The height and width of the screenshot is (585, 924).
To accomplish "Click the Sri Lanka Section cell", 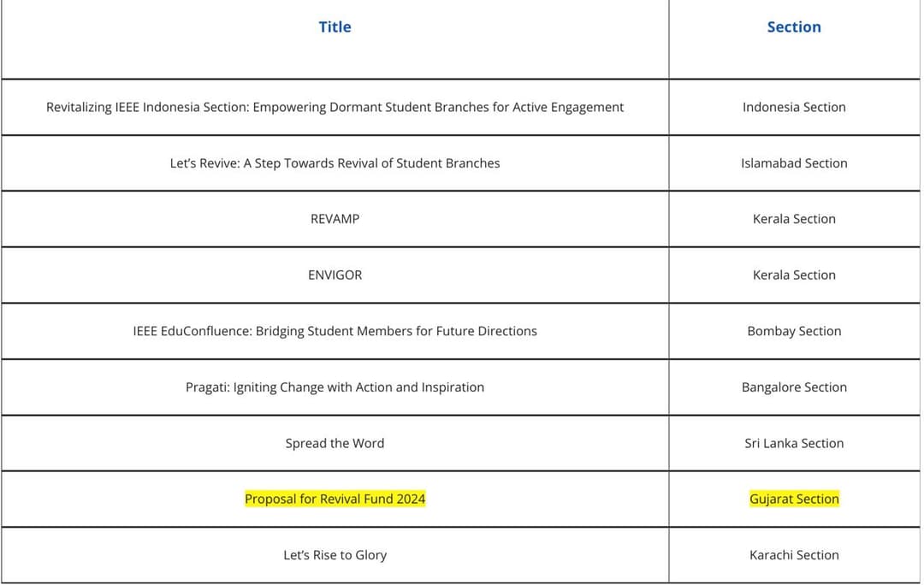I will click(794, 443).
